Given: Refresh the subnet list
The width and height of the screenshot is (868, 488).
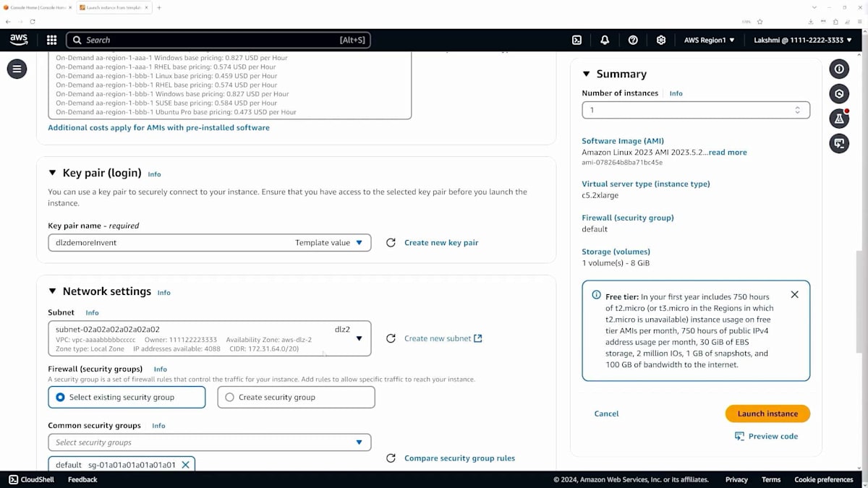Looking at the screenshot, I should [391, 338].
